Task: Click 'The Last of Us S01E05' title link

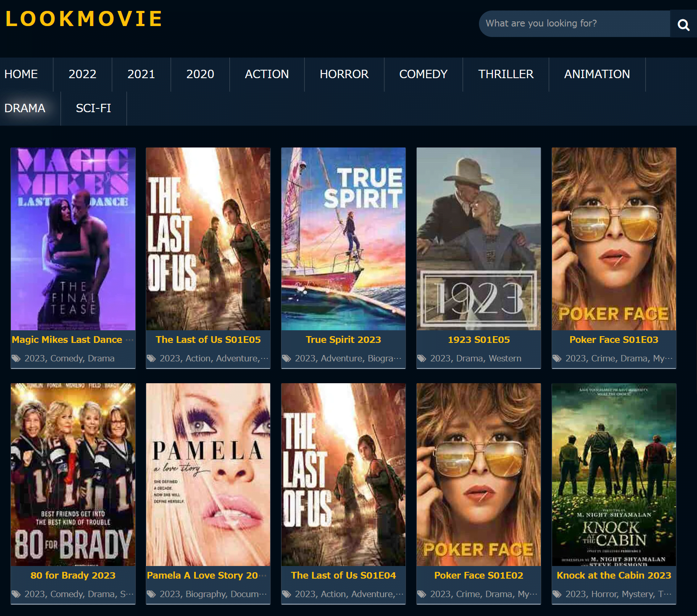Action: [208, 340]
